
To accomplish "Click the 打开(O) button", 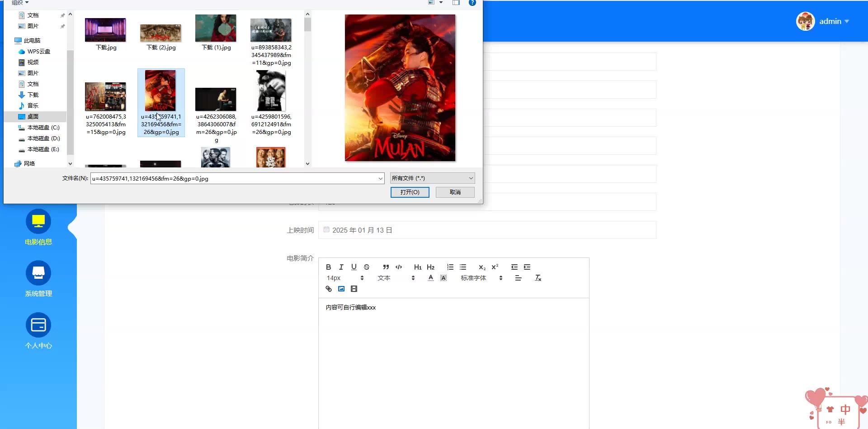I will [x=410, y=192].
